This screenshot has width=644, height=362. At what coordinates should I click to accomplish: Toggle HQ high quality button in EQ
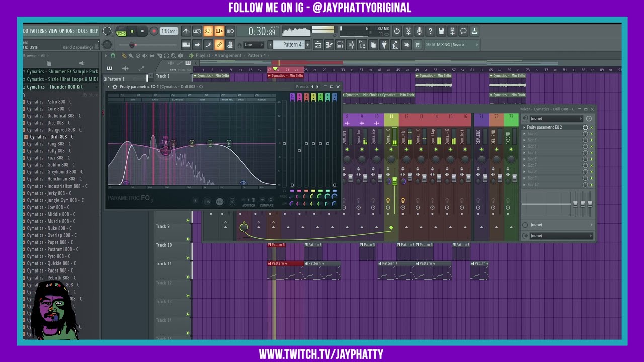point(220,201)
